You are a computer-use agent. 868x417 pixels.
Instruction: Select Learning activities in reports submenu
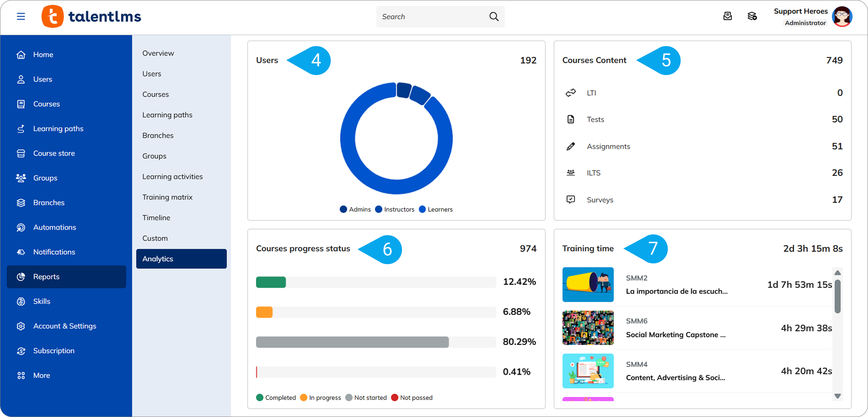point(172,176)
